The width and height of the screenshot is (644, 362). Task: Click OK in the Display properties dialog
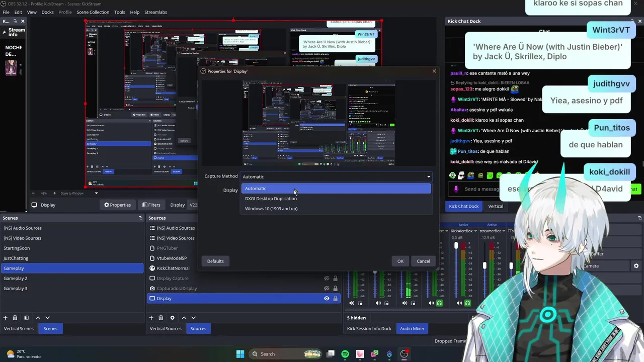(x=400, y=261)
